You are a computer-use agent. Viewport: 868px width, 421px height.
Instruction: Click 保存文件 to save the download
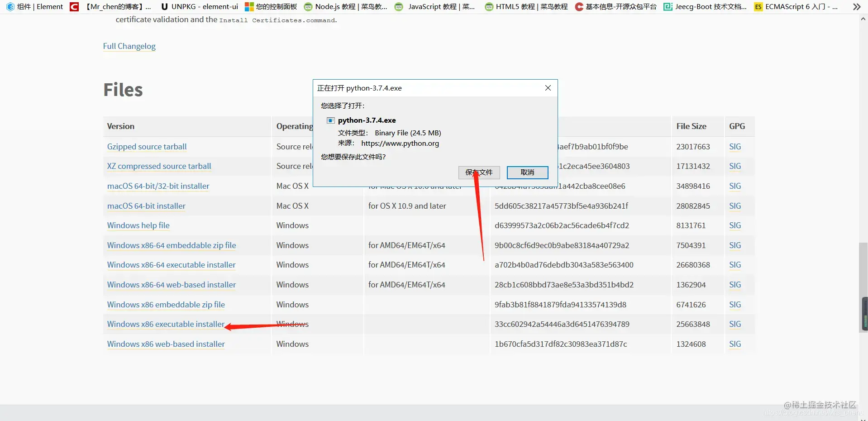(x=479, y=172)
